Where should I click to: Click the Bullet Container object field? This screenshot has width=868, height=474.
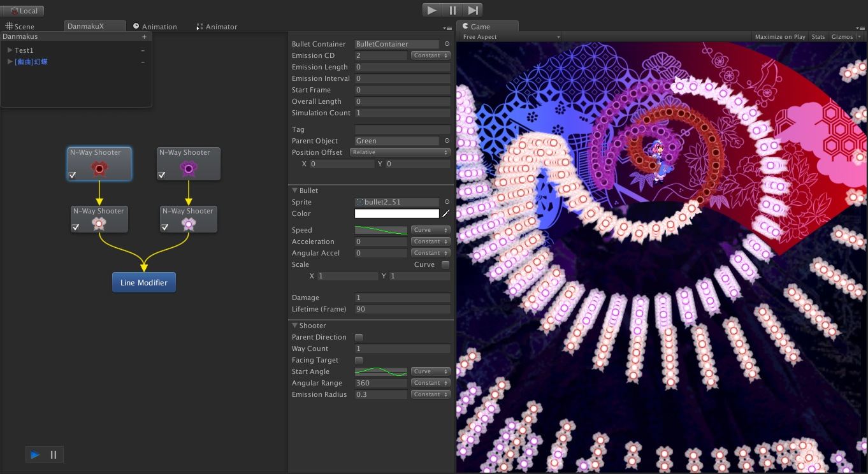(x=397, y=44)
